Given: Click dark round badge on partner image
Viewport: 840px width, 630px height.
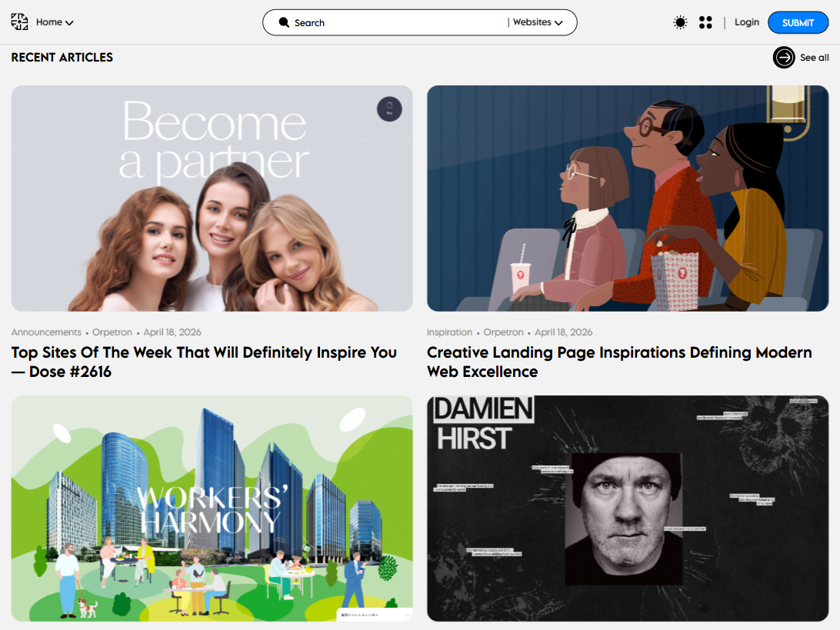Looking at the screenshot, I should (x=389, y=109).
